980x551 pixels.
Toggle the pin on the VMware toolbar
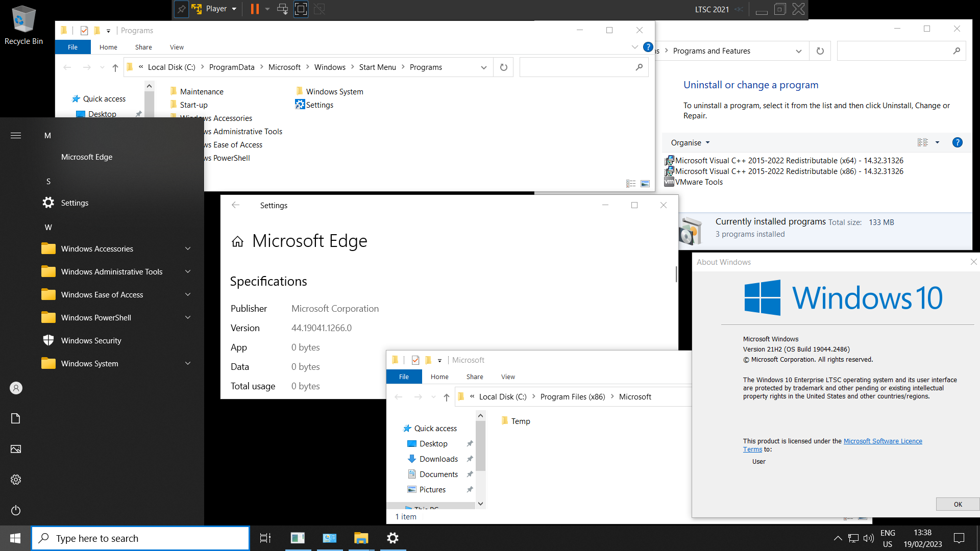(181, 9)
